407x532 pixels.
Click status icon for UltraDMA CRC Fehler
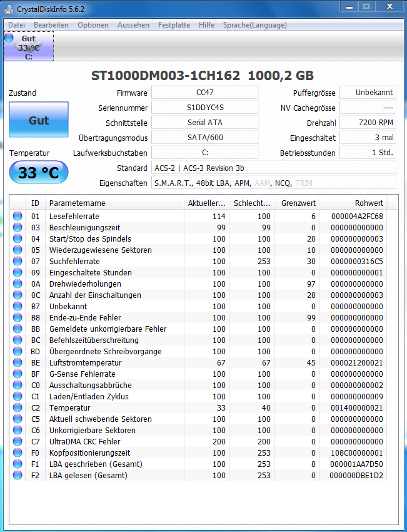[x=18, y=441]
